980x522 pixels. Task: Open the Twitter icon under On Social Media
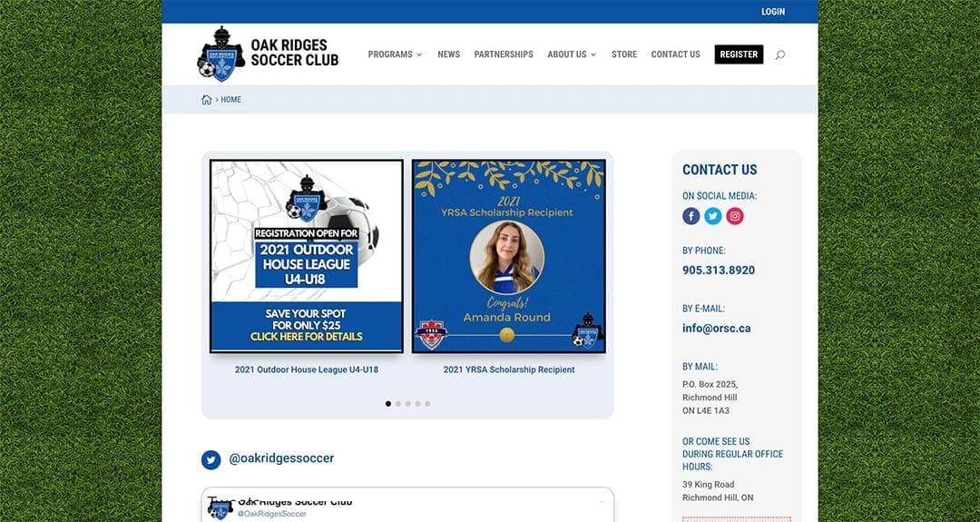tap(713, 216)
